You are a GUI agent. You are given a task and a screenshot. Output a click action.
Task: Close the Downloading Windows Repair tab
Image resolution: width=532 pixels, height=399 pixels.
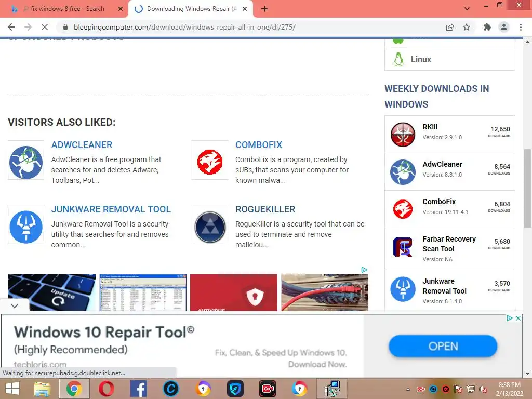(245, 9)
